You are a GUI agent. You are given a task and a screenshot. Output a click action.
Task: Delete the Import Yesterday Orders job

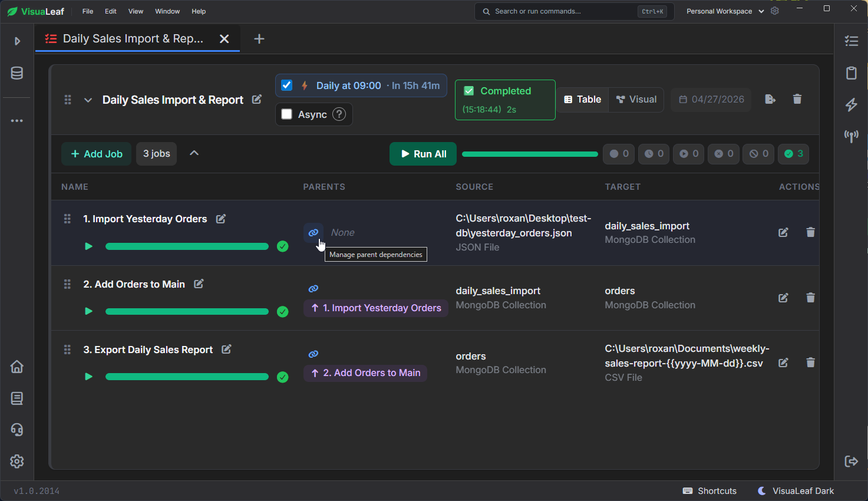click(x=810, y=233)
